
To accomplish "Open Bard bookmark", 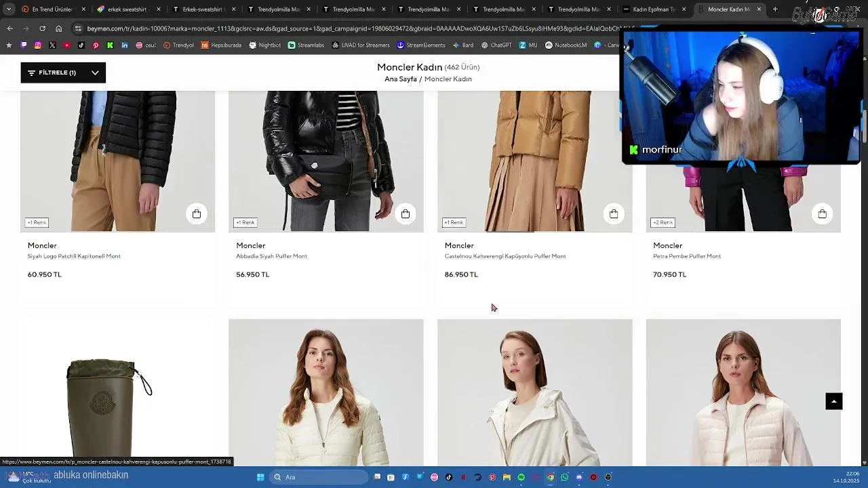I will coord(462,45).
